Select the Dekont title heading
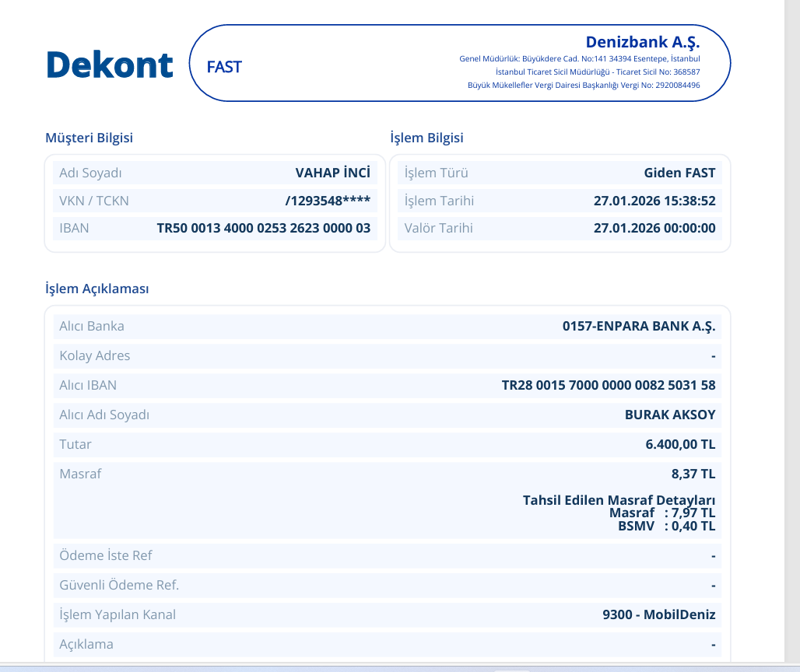Viewport: 800px width, 672px height. (110, 65)
